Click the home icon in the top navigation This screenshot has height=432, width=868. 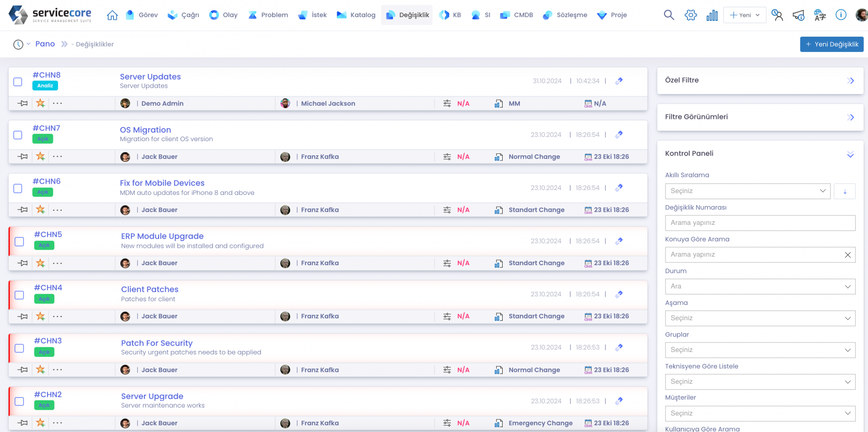[x=112, y=15]
